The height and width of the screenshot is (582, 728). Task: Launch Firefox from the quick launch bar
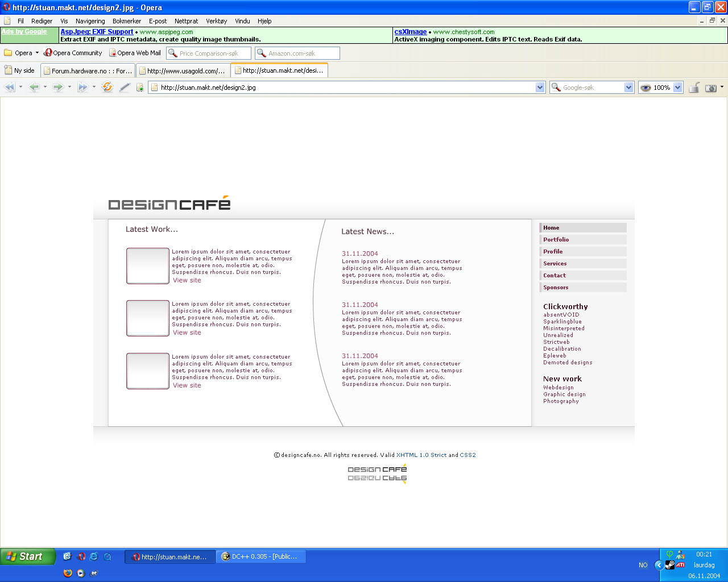pyautogui.click(x=68, y=573)
